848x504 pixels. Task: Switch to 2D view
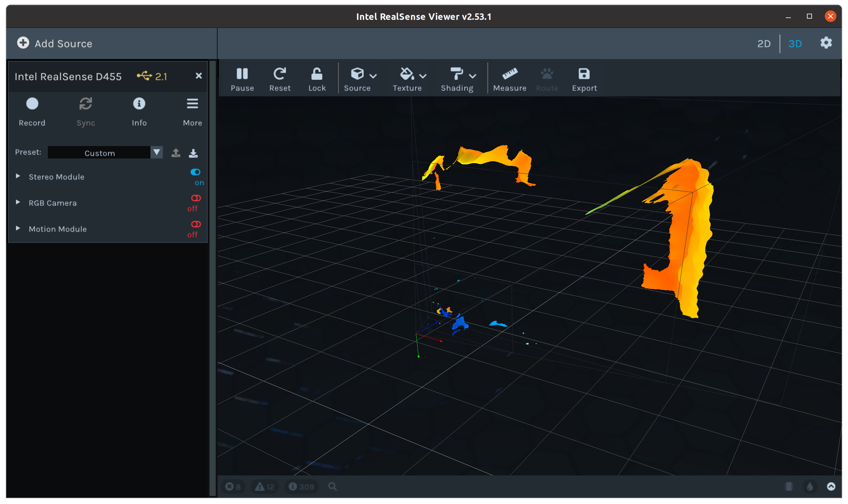[x=763, y=44]
